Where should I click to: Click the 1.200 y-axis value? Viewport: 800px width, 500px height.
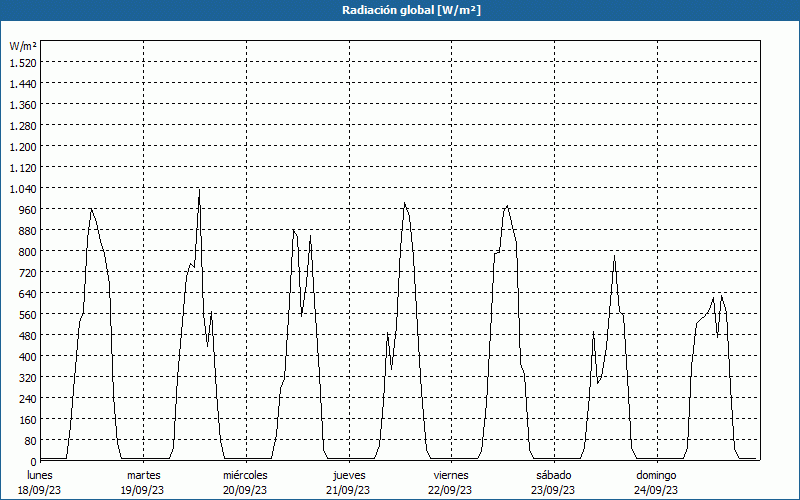coord(23,146)
